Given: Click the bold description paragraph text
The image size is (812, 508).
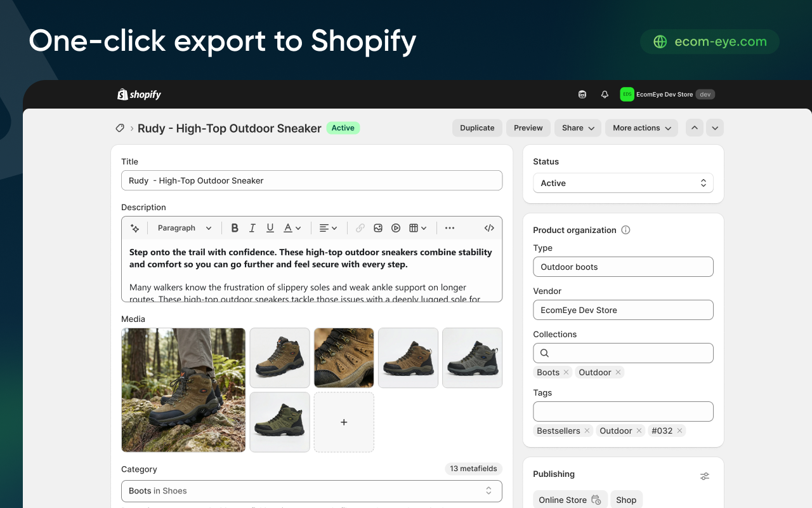Looking at the screenshot, I should click(x=311, y=258).
